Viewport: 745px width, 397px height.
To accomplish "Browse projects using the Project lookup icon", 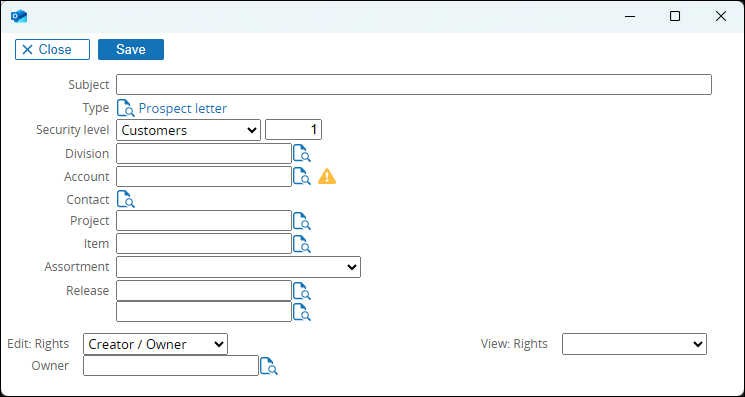I will click(302, 221).
